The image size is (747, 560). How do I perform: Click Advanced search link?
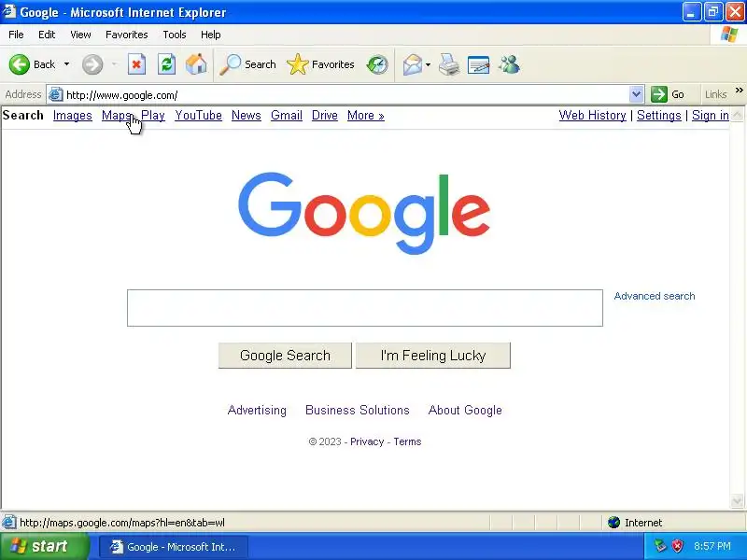click(655, 296)
